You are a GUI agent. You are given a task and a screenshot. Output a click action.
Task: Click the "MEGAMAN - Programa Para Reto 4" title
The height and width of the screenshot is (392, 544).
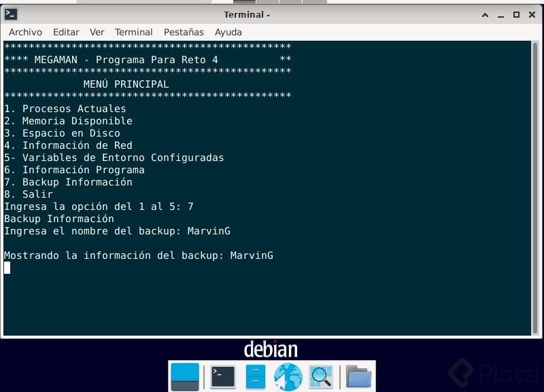point(126,60)
